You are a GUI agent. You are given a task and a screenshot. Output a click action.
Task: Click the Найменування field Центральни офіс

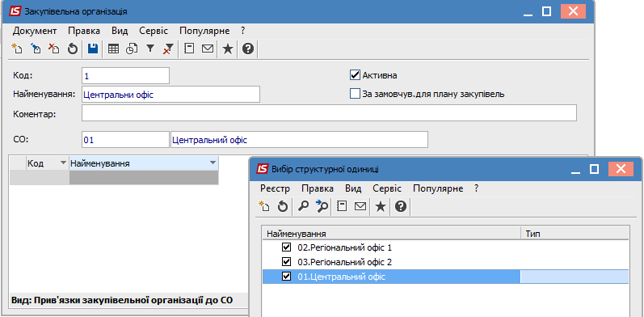170,94
